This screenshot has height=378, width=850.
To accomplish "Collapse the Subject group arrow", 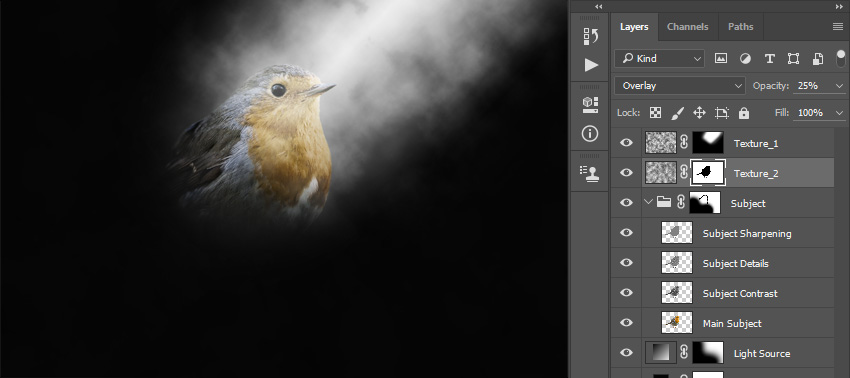I will pyautogui.click(x=648, y=202).
